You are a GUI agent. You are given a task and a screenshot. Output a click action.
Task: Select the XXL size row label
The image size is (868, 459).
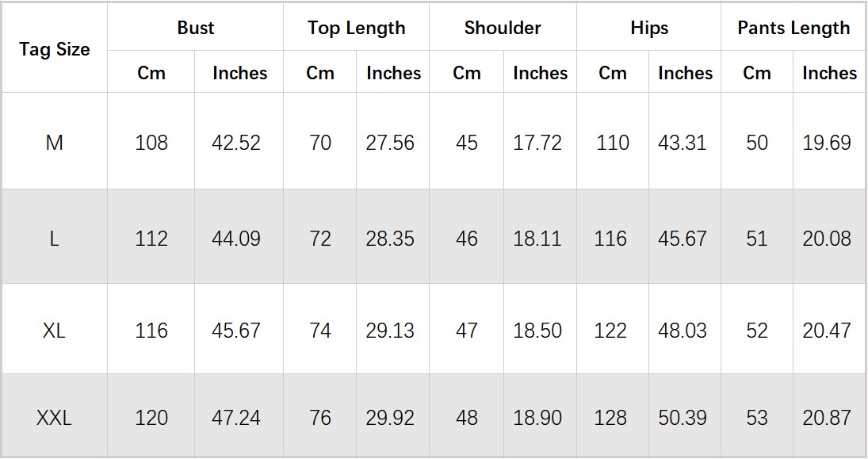pyautogui.click(x=55, y=418)
